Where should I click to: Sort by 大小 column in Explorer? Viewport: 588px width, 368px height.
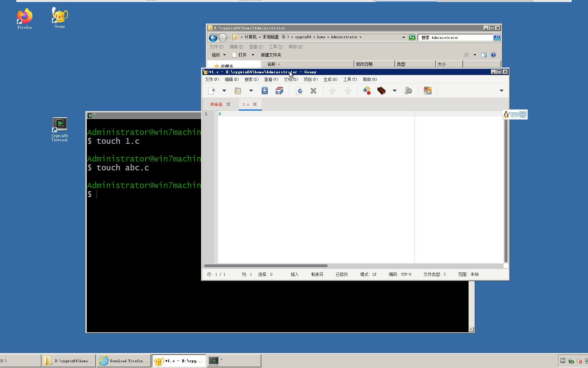click(x=449, y=64)
